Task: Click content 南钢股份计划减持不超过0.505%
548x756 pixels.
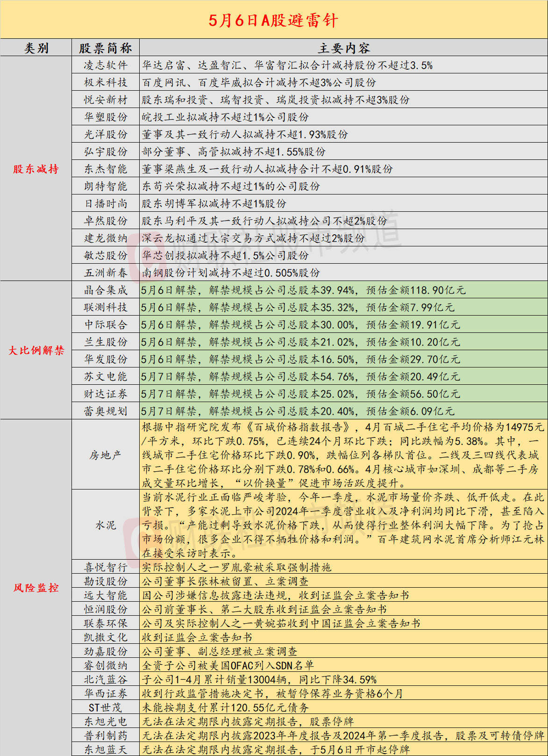Action: tap(231, 273)
